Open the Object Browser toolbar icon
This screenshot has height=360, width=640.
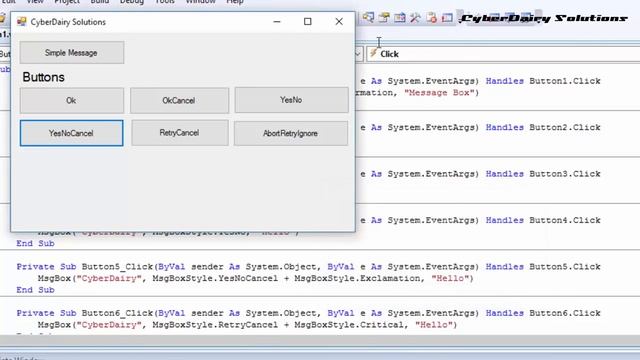(x=400, y=18)
